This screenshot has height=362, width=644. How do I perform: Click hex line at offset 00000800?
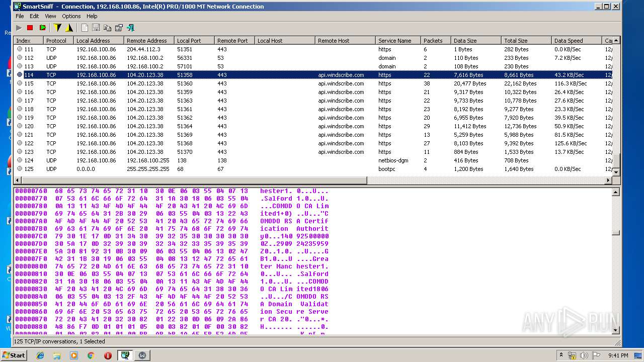172,266
